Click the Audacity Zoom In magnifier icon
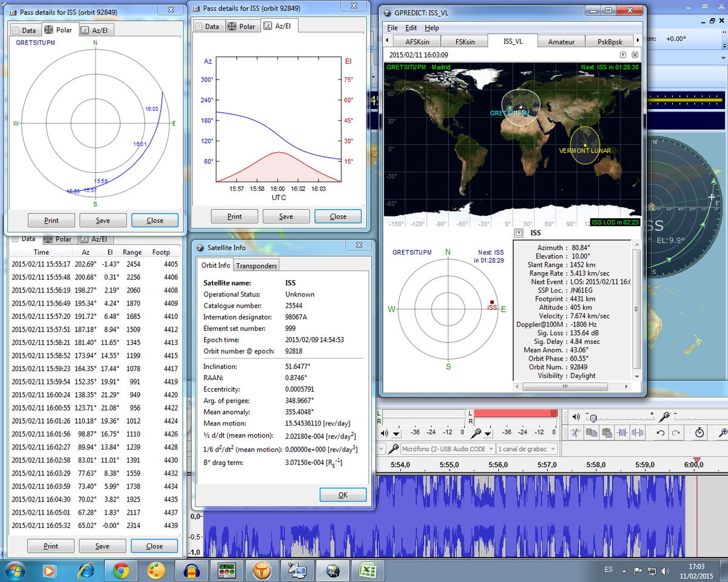 coord(723,433)
